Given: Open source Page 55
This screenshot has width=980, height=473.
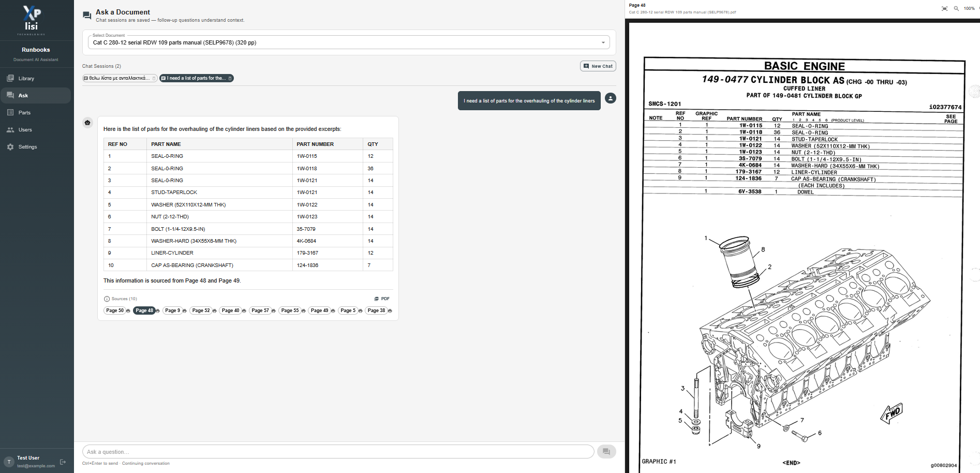Looking at the screenshot, I should [290, 311].
